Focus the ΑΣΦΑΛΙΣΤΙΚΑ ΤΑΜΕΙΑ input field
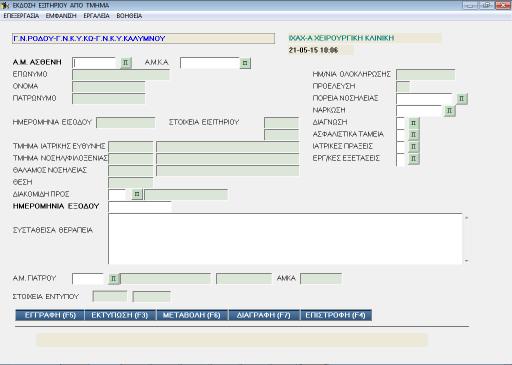Viewport: 512px width, 365px height. click(x=401, y=135)
